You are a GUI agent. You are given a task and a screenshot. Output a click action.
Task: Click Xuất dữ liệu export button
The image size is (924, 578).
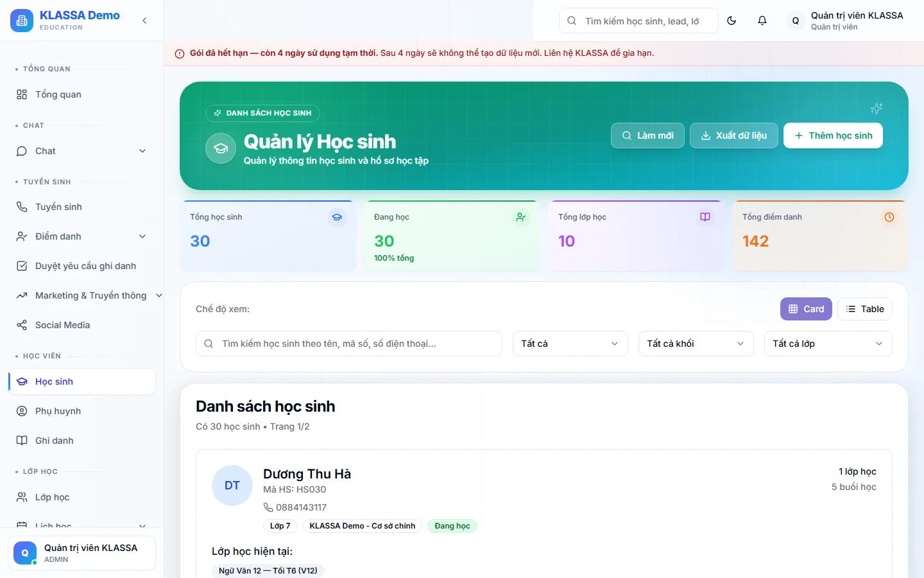point(734,136)
